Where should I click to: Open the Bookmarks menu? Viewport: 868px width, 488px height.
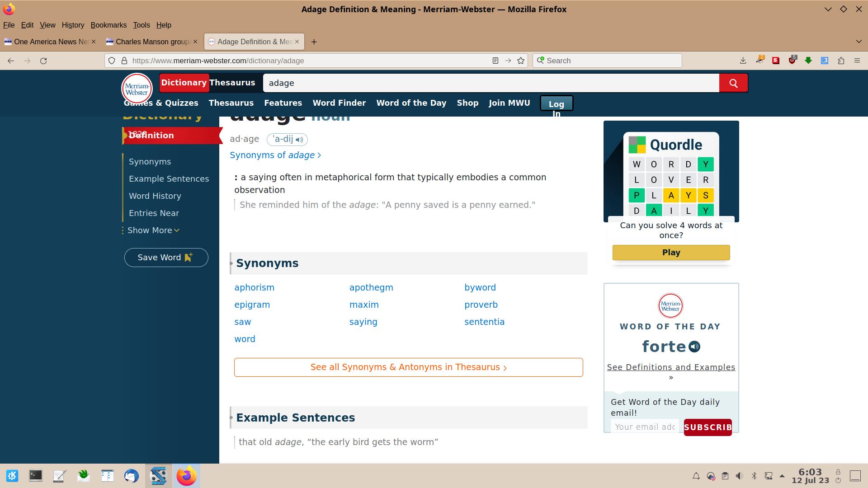click(x=108, y=25)
